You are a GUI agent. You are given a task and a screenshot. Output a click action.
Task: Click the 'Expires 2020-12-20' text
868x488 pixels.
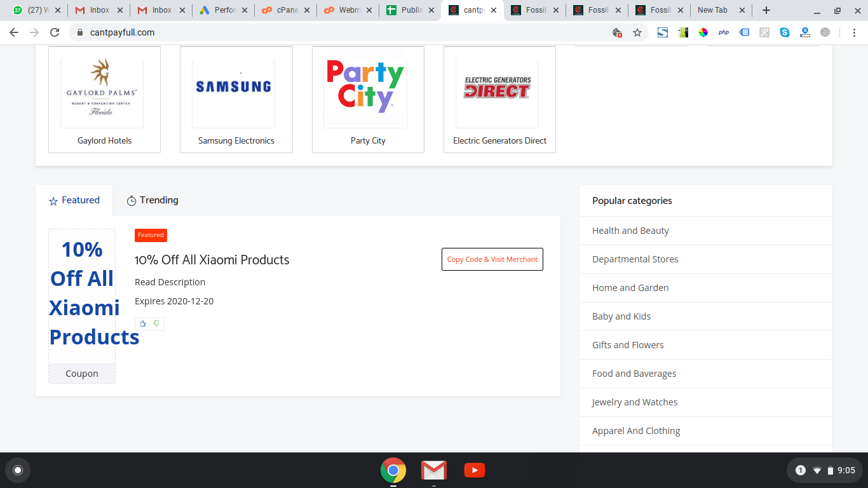tap(174, 301)
